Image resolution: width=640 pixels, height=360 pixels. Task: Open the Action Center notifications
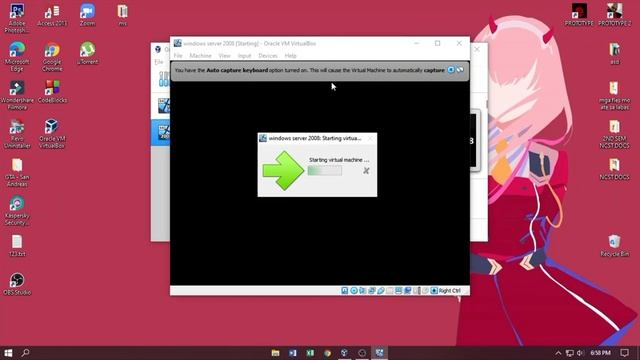pyautogui.click(x=624, y=353)
